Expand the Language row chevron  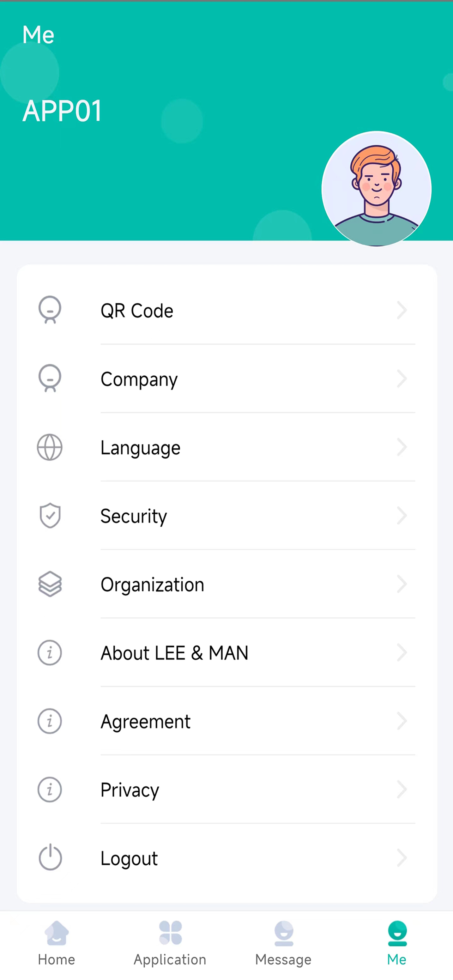(x=401, y=447)
